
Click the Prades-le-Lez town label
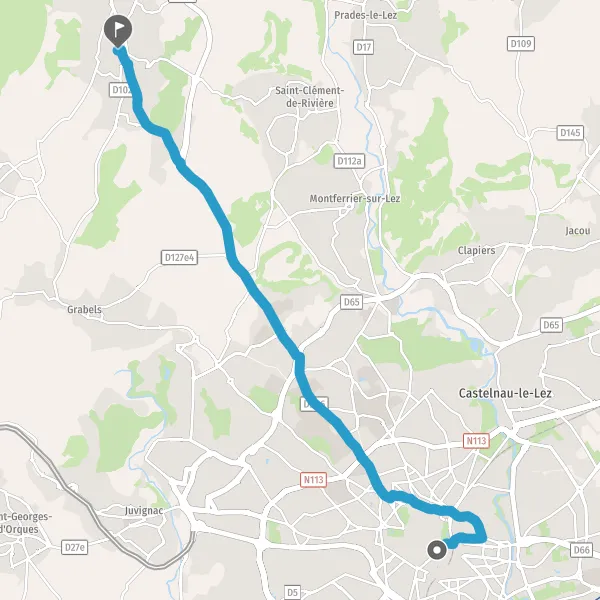pos(365,15)
